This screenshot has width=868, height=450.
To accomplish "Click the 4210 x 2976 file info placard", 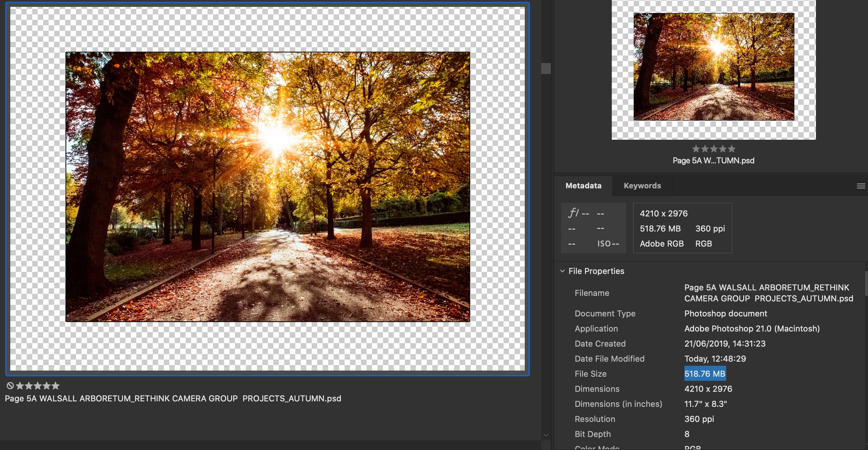I will tap(682, 228).
